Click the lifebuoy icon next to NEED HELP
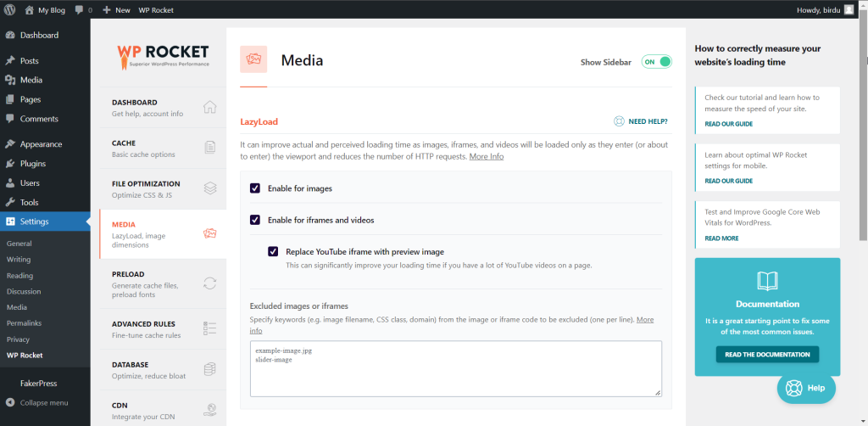This screenshot has height=426, width=868. click(619, 121)
